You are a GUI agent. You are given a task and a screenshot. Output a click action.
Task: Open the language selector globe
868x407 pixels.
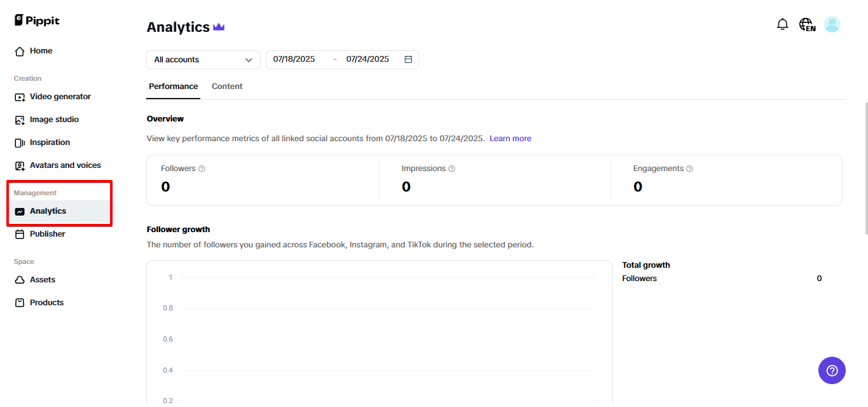(806, 24)
